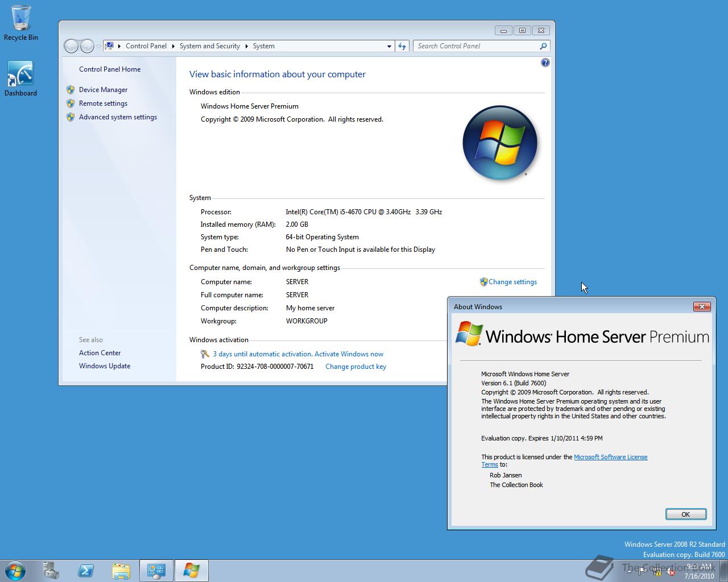Click the Forward navigation arrow
Viewport: 728px width, 582px height.
87,46
